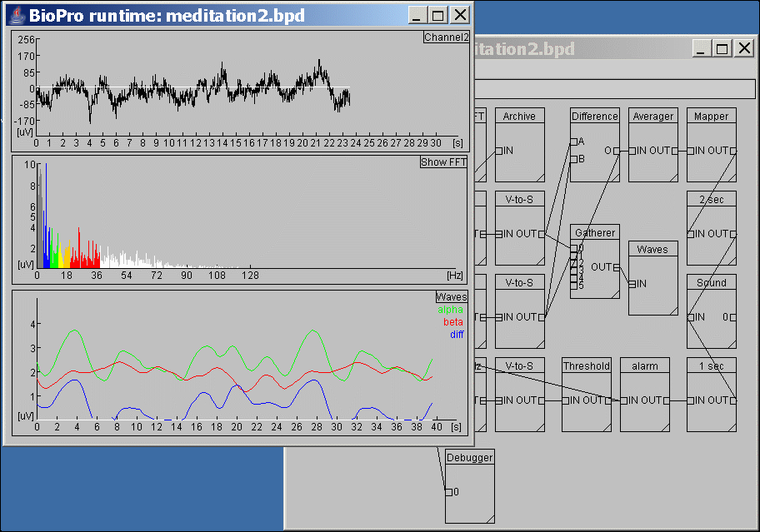Click the Difference node's B input port
The height and width of the screenshot is (532, 760).
[x=573, y=159]
